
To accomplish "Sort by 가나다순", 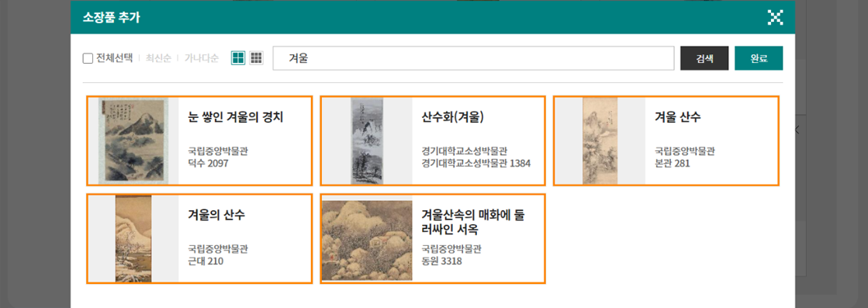I will (202, 58).
